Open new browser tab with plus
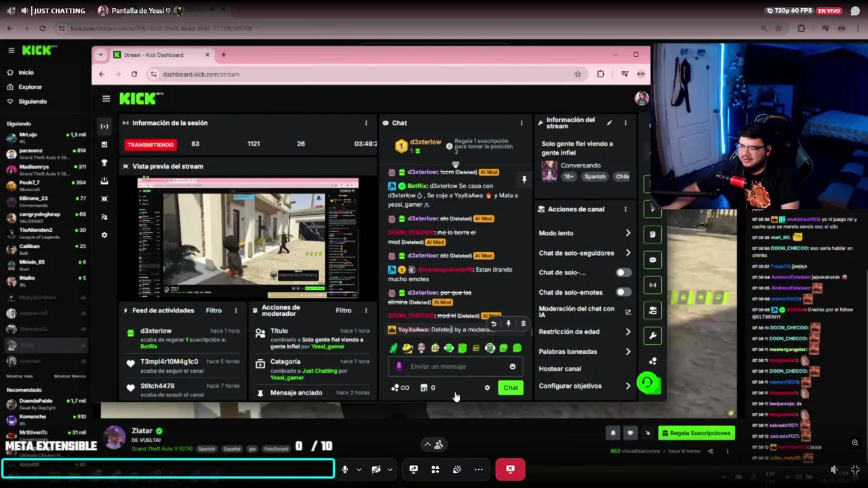This screenshot has height=488, width=868. [223, 55]
